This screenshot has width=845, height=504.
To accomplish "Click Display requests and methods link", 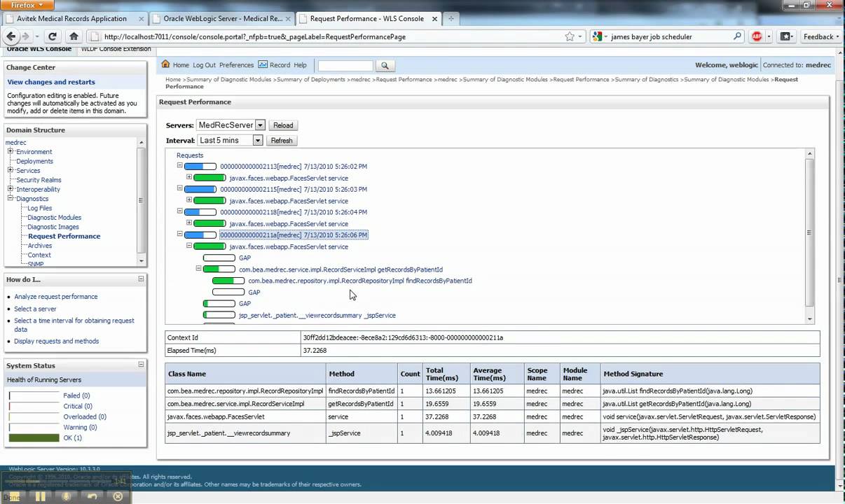I will coord(57,342).
